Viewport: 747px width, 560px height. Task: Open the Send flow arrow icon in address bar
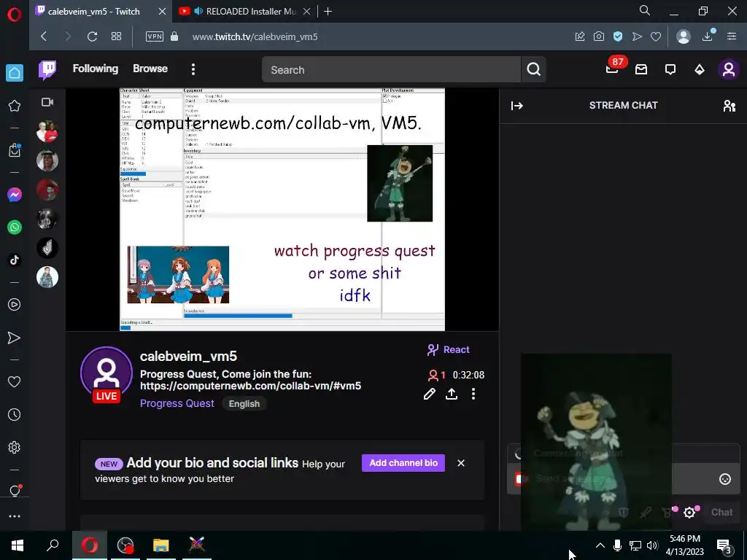point(637,36)
